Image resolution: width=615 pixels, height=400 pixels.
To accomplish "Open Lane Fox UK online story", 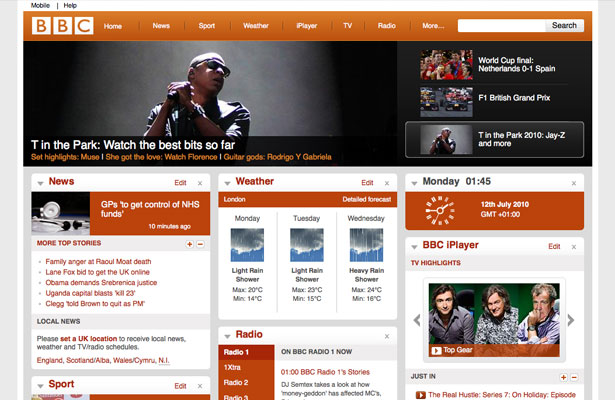I will [x=97, y=272].
